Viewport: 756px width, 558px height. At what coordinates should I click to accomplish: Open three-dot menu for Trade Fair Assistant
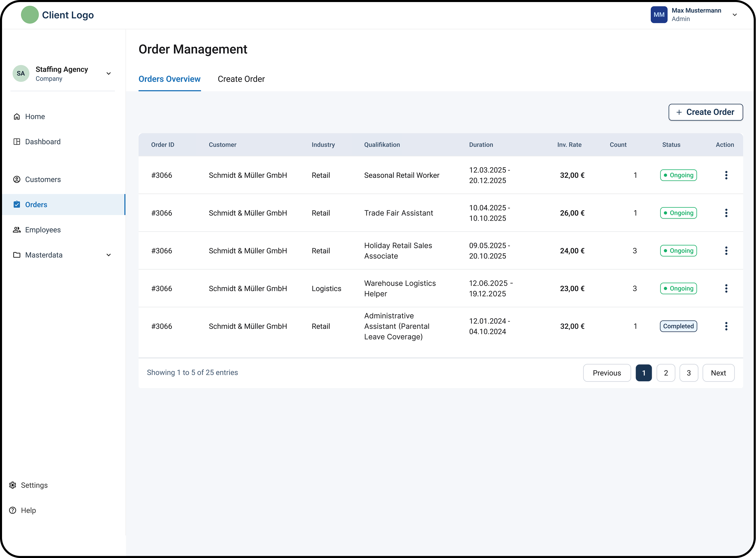click(726, 213)
